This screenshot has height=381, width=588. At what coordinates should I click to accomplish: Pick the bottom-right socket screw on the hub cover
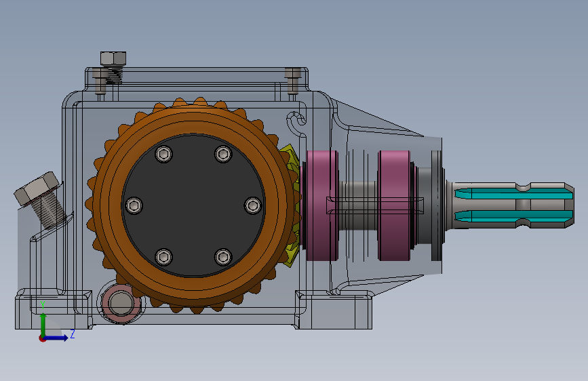pos(223,257)
